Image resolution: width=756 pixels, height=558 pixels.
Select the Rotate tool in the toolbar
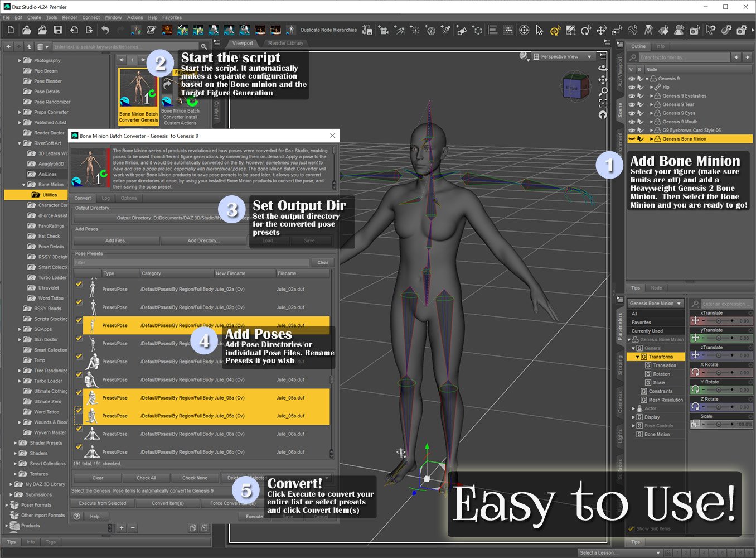pyautogui.click(x=587, y=31)
